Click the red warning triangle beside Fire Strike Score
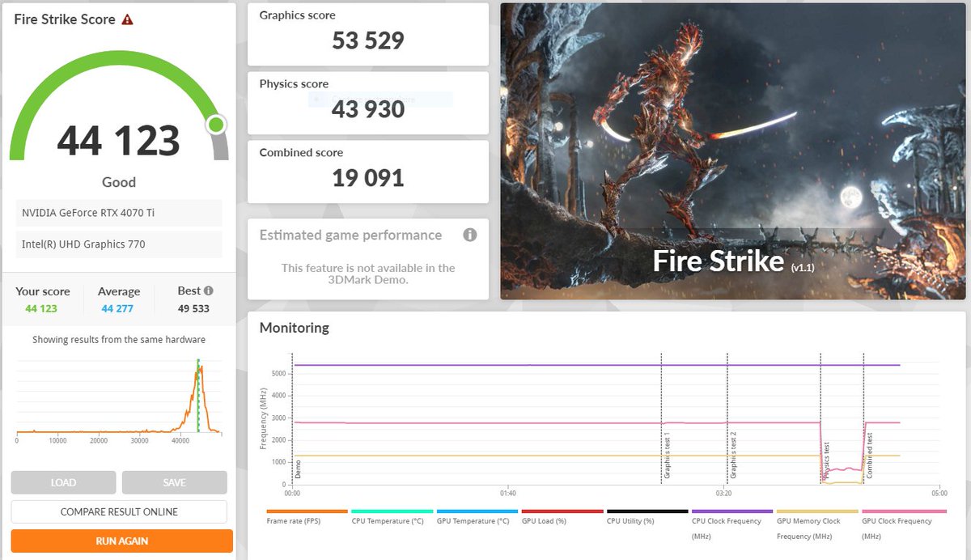This screenshot has width=971, height=560. pos(127,19)
